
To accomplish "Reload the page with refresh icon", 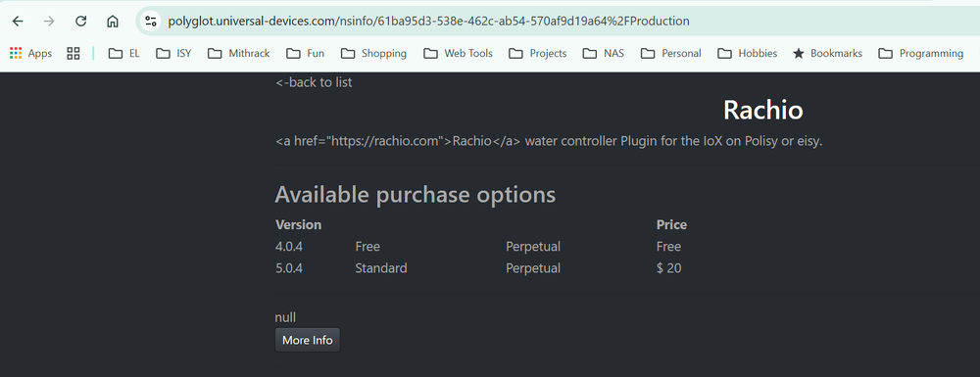I will click(80, 22).
